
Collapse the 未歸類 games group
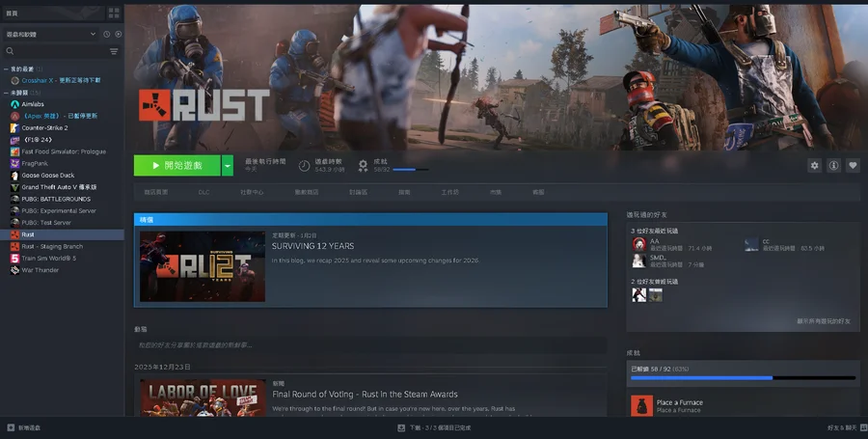[x=5, y=93]
